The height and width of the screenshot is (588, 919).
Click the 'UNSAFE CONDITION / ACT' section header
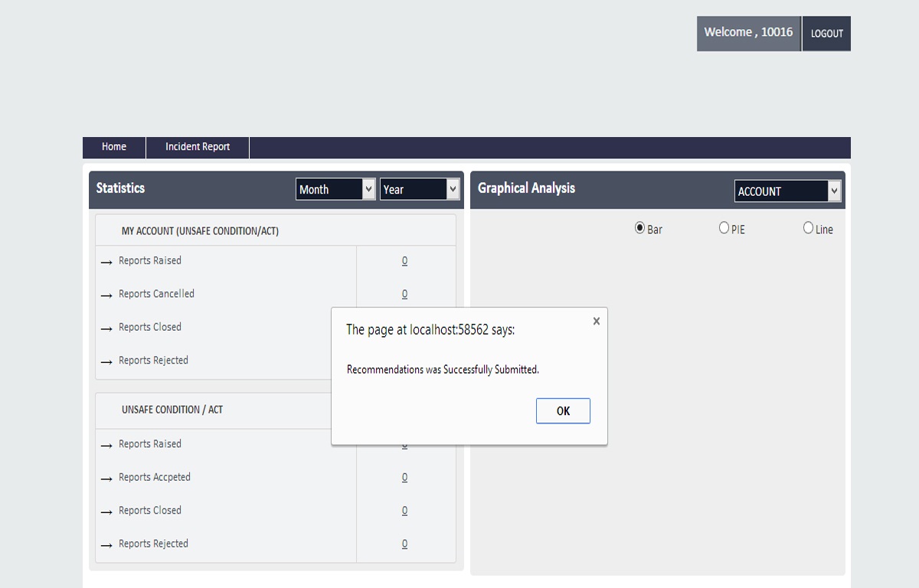tap(172, 410)
